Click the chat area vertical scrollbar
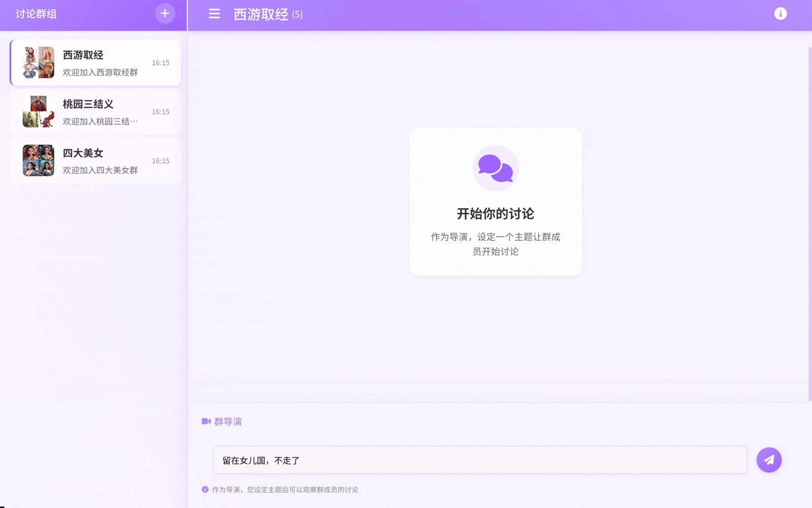Viewport: 812px width, 508px height. (x=810, y=224)
